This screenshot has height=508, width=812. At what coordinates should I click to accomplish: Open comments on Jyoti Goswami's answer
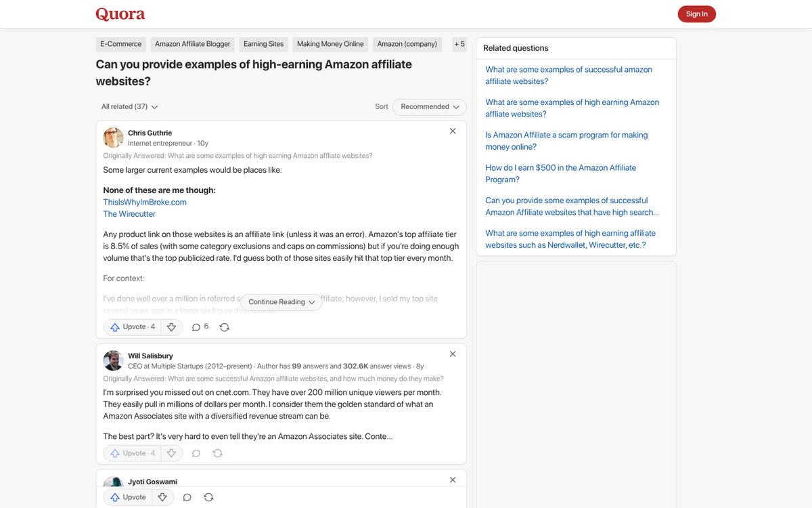pyautogui.click(x=187, y=496)
